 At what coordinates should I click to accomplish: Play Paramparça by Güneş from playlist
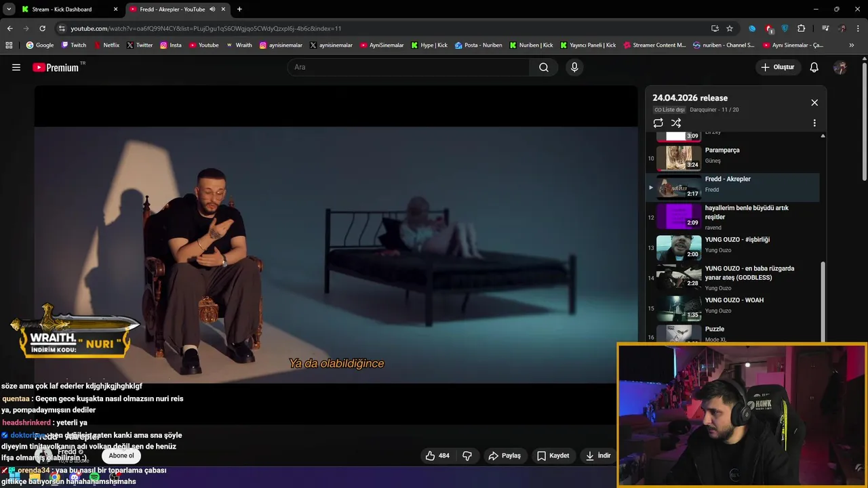732,157
